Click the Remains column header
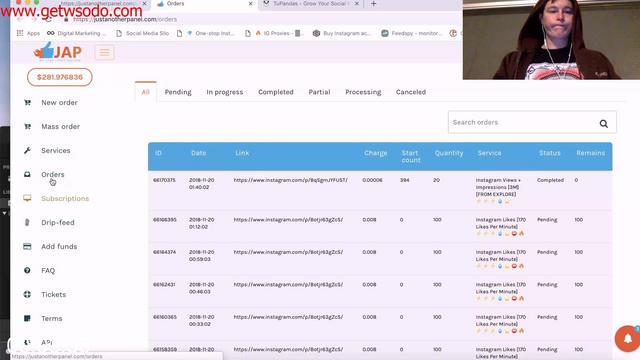The image size is (640, 360). coord(591,153)
